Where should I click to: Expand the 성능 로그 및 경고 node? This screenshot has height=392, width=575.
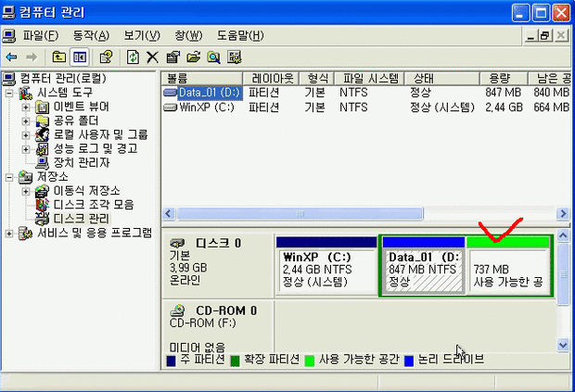coord(26,149)
